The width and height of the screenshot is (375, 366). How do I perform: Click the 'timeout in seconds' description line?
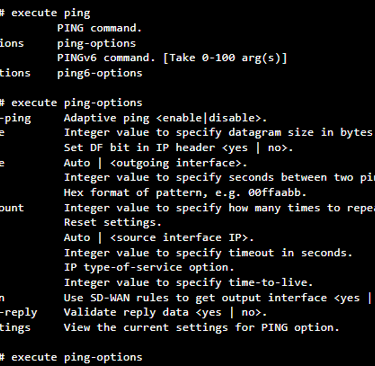click(x=208, y=253)
